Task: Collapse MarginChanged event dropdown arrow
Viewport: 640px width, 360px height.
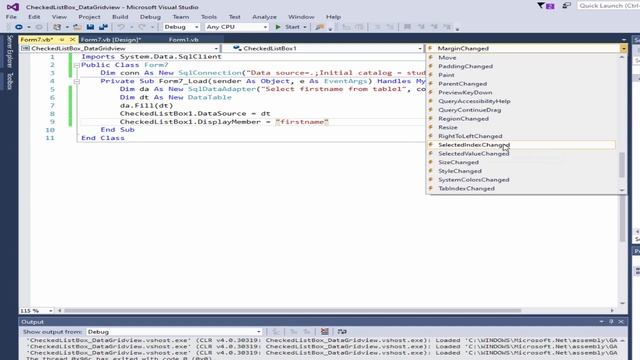Action: pyautogui.click(x=623, y=49)
